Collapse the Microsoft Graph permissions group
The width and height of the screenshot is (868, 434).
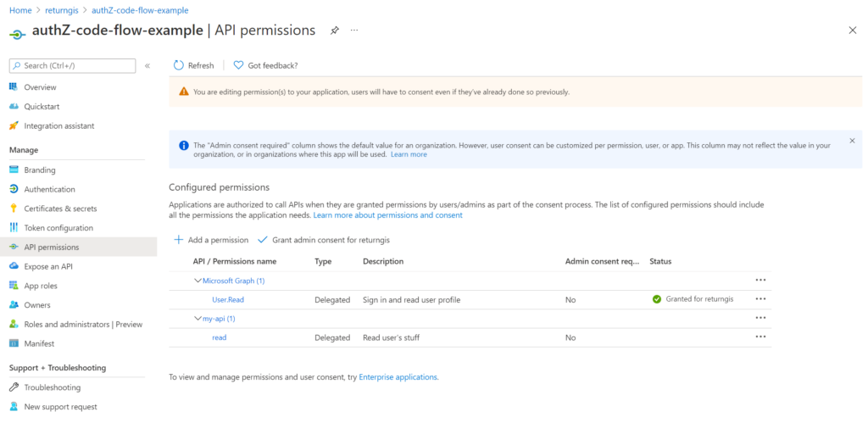click(x=198, y=281)
